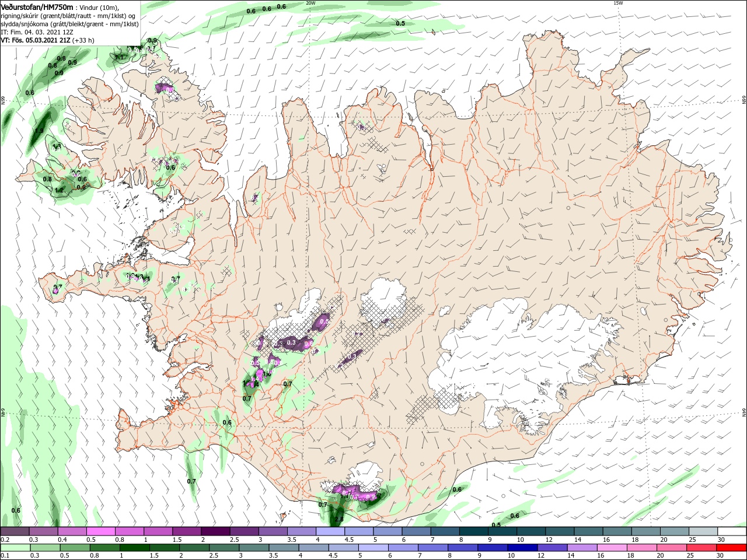747x560 pixels.
Task: Select the white snow swatch starting at 30
Action: [731, 531]
